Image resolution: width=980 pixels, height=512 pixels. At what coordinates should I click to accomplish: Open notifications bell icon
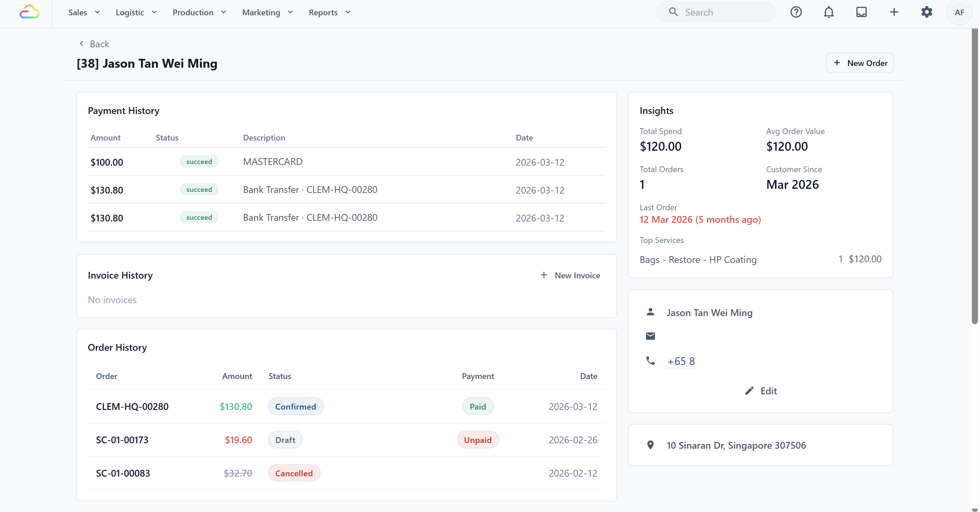[x=829, y=12]
